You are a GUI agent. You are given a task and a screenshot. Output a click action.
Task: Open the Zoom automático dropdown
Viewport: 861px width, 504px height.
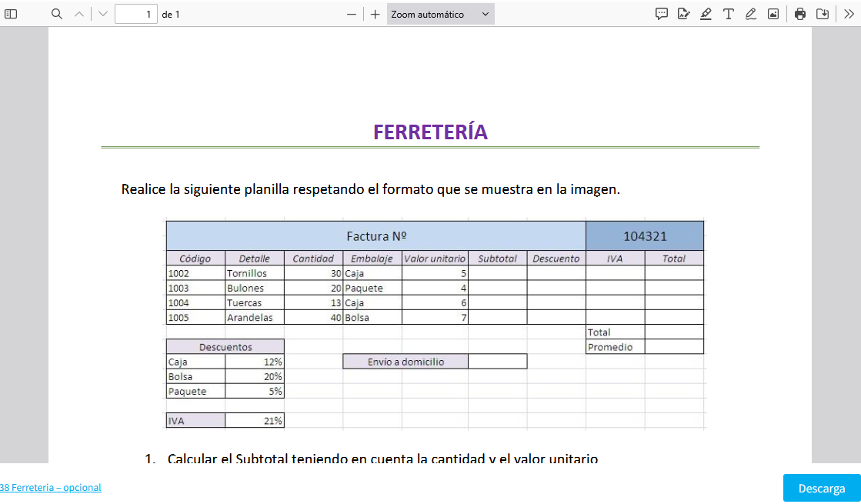[440, 14]
